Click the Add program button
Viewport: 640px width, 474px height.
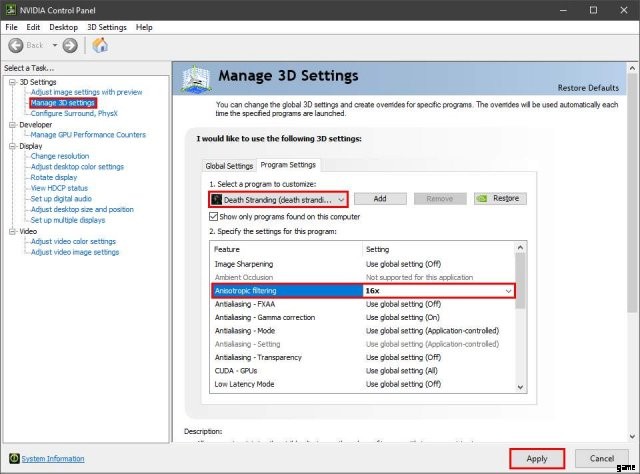380,199
